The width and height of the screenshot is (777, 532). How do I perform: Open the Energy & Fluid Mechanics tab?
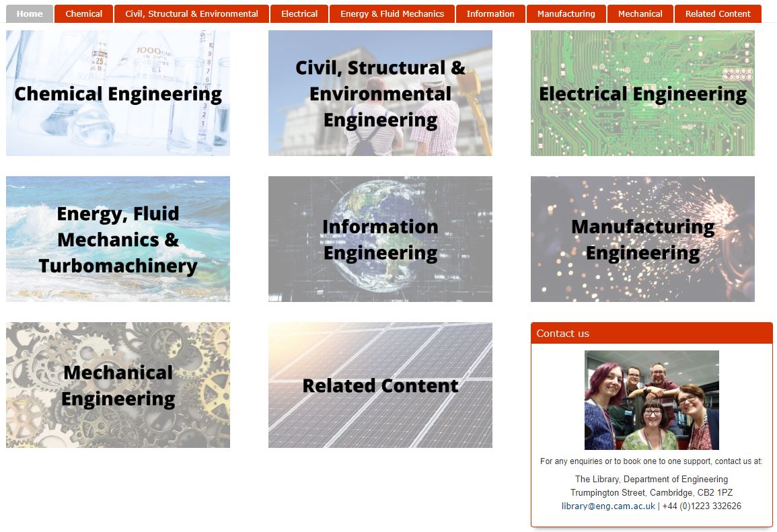392,13
